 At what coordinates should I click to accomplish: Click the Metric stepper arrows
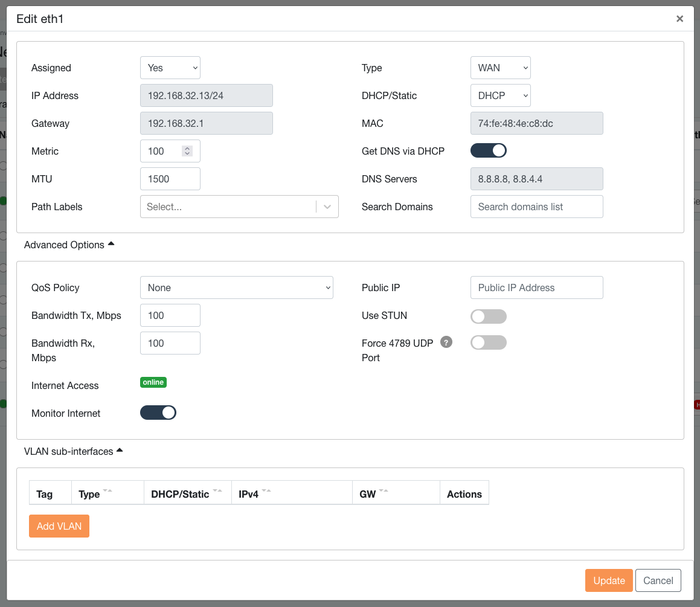tap(187, 151)
